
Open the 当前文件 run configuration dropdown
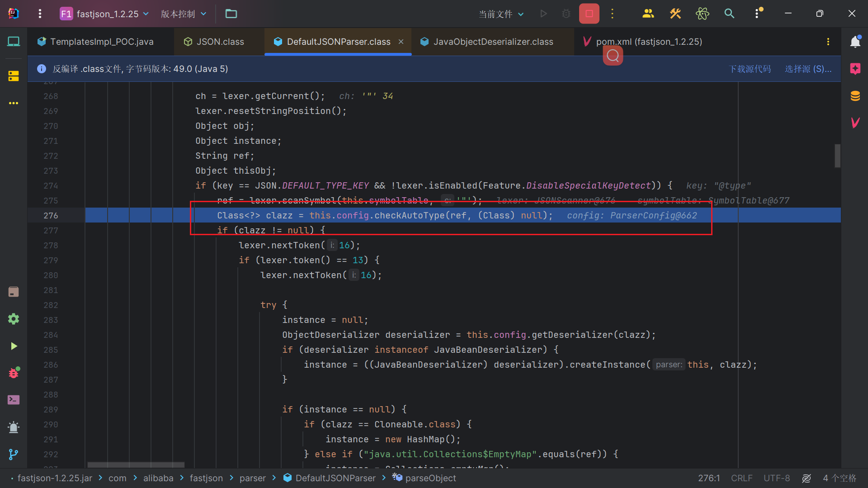(x=501, y=14)
